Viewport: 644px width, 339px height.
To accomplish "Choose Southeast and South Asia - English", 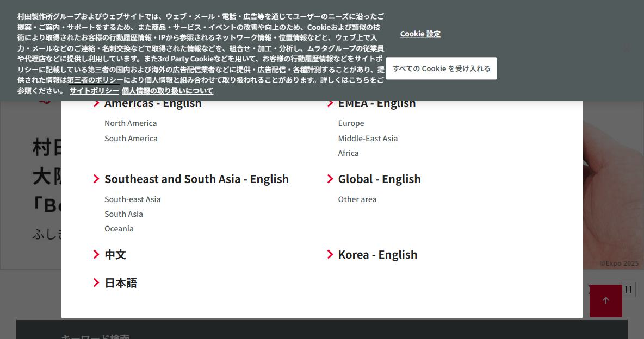I will pyautogui.click(x=196, y=179).
